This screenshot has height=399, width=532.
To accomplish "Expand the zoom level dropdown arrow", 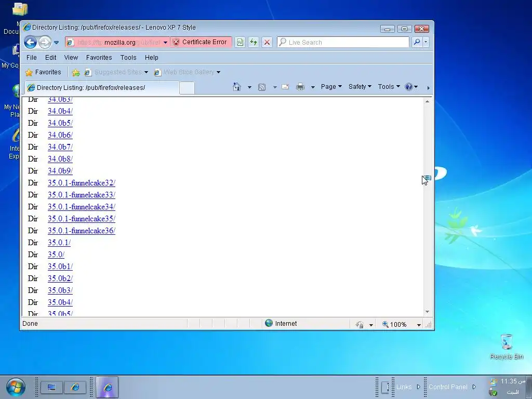I will click(x=419, y=325).
